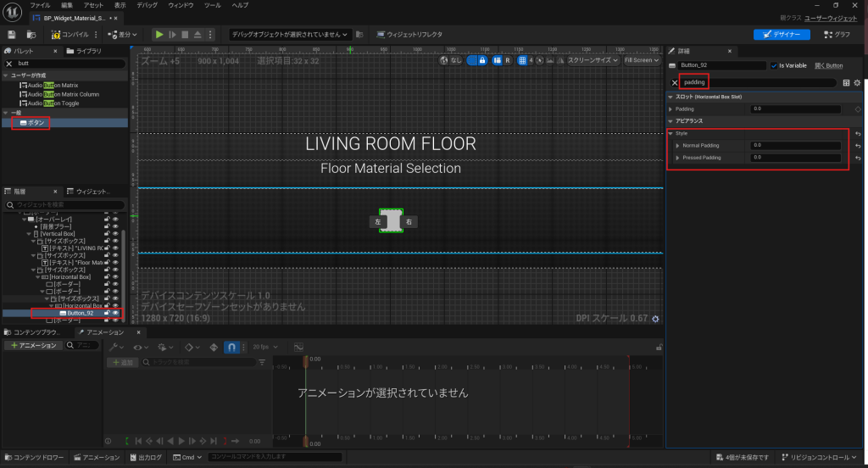Toggle visibility eye for Button_92

[x=115, y=313]
